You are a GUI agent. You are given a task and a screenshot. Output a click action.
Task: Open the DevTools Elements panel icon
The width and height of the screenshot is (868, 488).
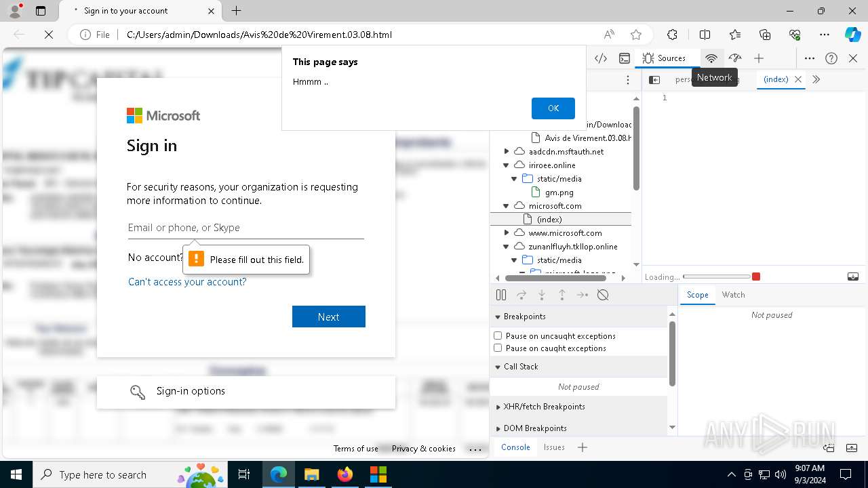click(601, 58)
